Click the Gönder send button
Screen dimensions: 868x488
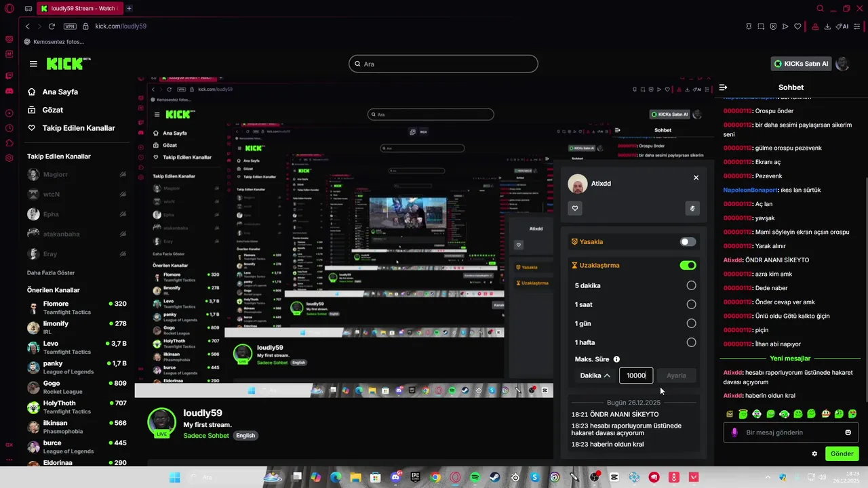[842, 454]
